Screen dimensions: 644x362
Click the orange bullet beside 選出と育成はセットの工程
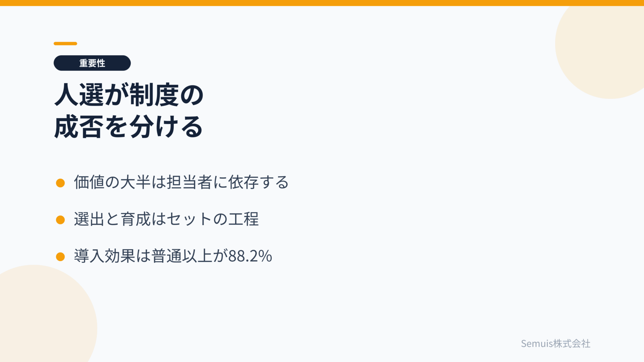click(x=60, y=220)
